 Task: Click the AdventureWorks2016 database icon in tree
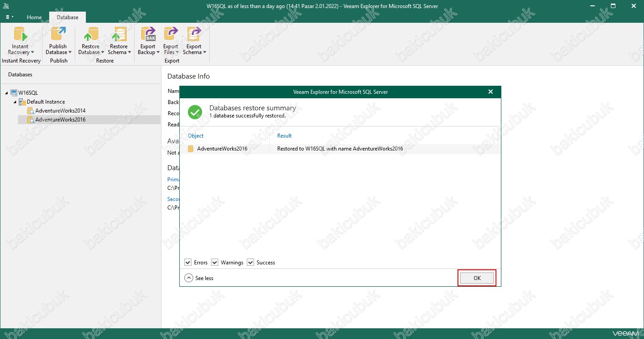(30, 119)
